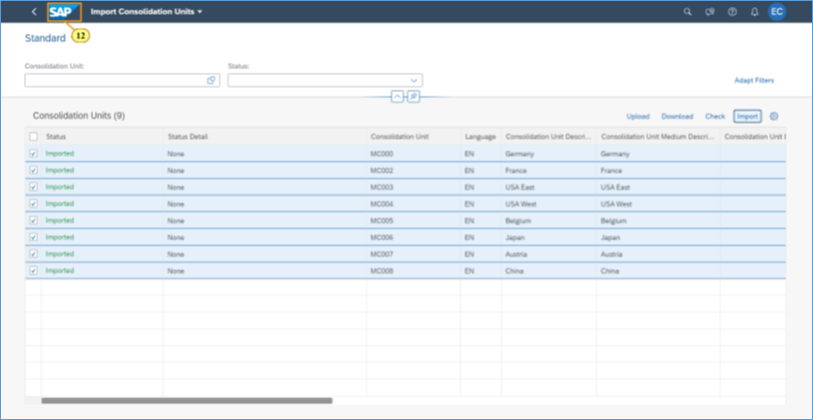Uncheck the row for MC006 Japan
The height and width of the screenshot is (420, 813).
tap(33, 237)
